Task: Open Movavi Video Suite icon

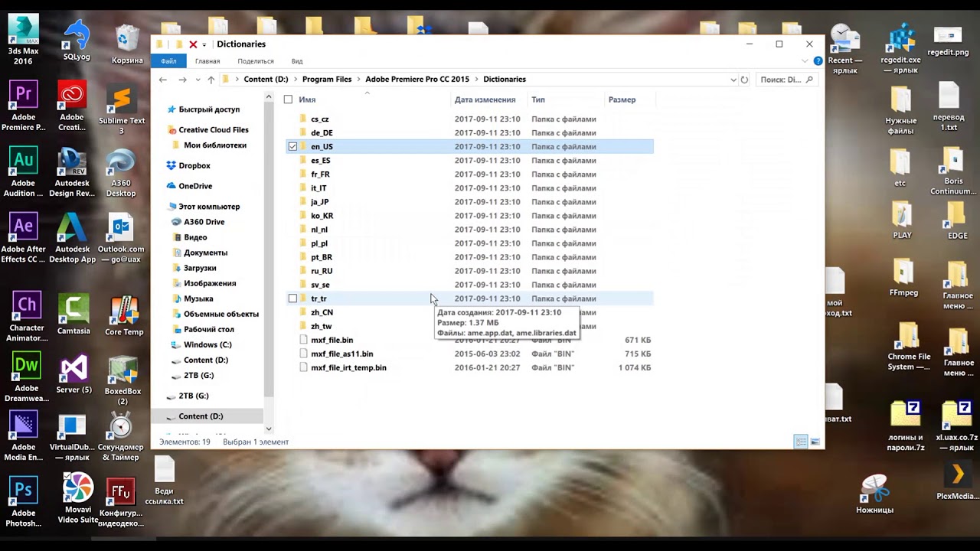Action: [77, 499]
